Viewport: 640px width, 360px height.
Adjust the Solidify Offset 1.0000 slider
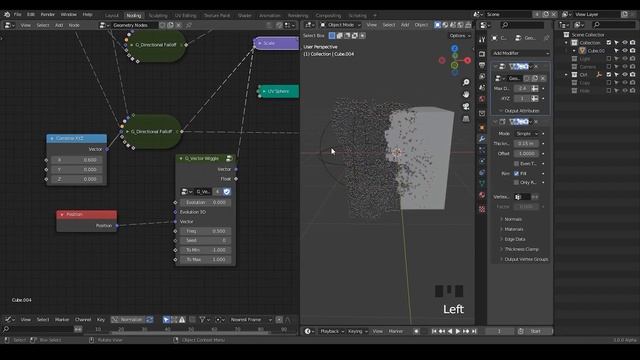[x=526, y=153]
